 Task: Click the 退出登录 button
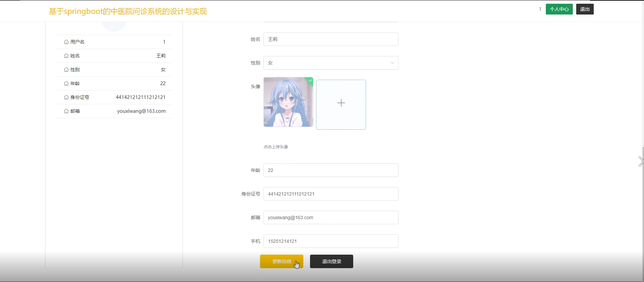click(332, 261)
